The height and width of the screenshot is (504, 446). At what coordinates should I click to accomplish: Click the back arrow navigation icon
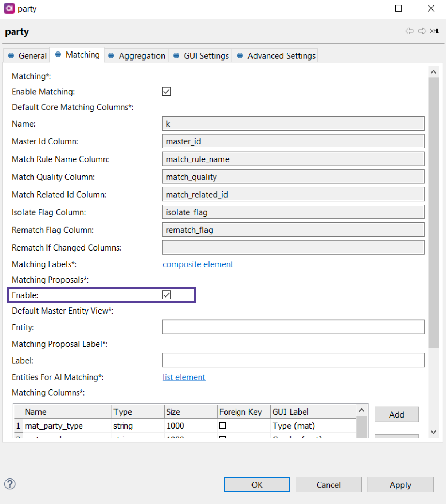point(409,31)
